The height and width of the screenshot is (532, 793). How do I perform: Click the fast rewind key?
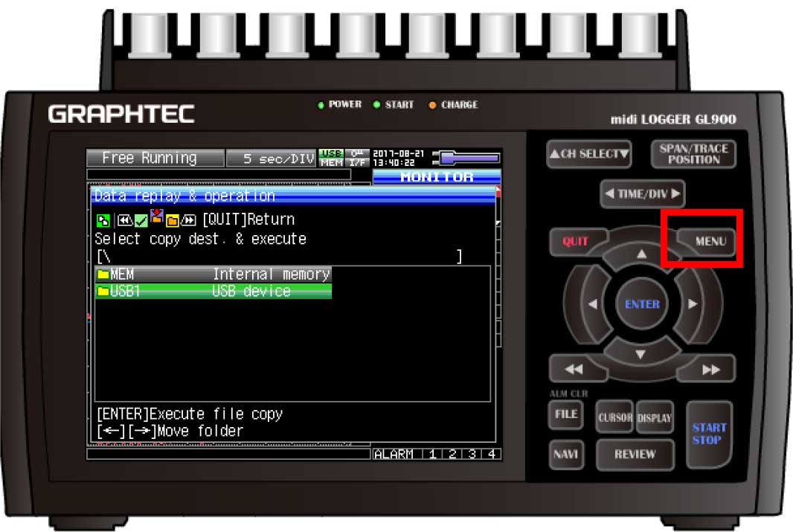coord(574,369)
